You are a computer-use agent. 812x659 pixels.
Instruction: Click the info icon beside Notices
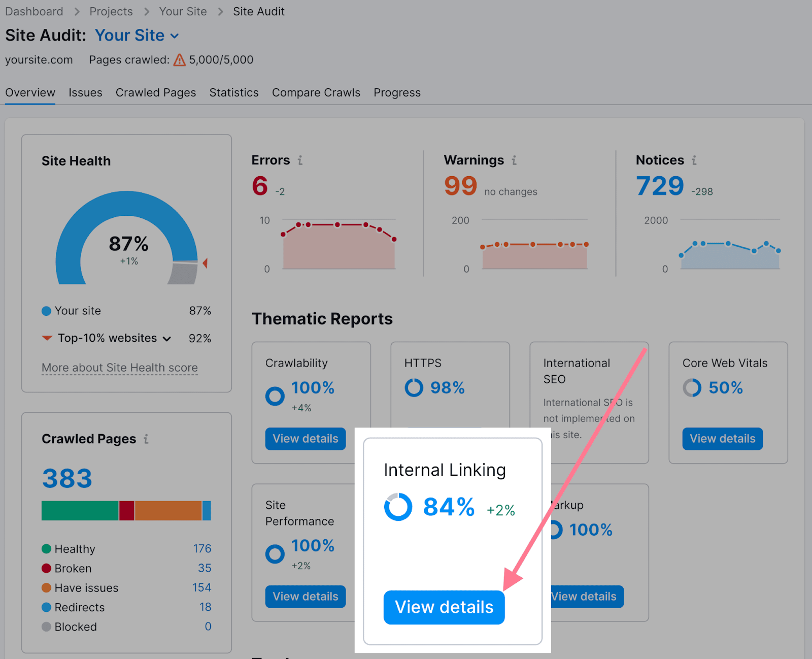(x=694, y=160)
